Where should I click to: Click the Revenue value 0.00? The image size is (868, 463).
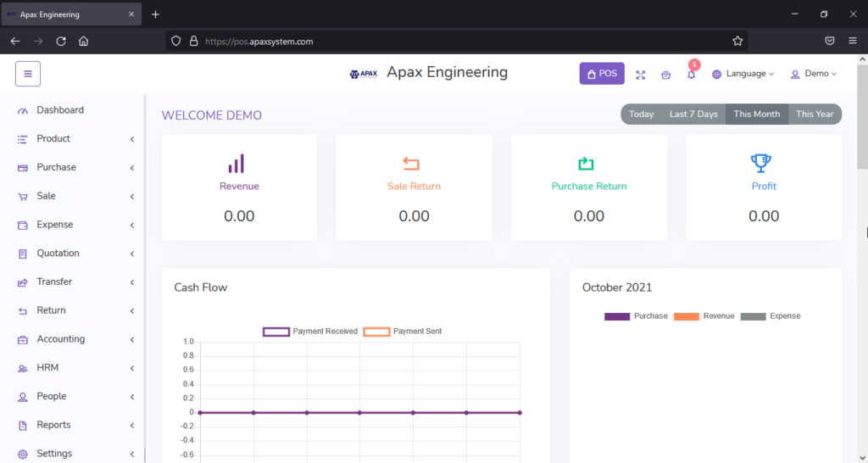pyautogui.click(x=239, y=216)
